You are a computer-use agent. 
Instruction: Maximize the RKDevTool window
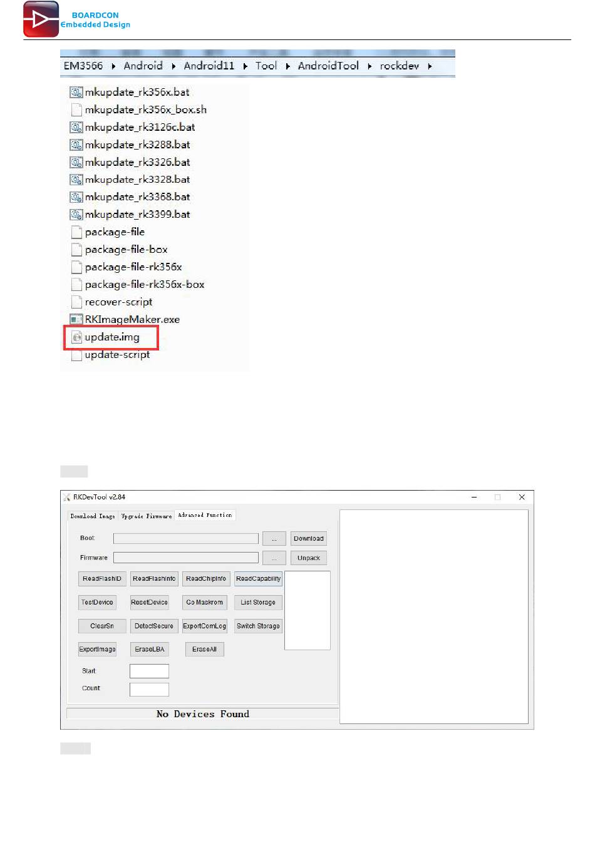point(498,498)
